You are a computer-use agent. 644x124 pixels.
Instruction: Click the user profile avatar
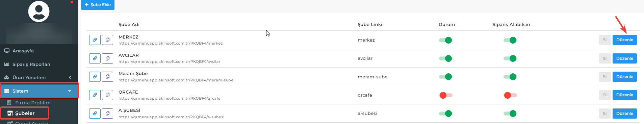(39, 11)
